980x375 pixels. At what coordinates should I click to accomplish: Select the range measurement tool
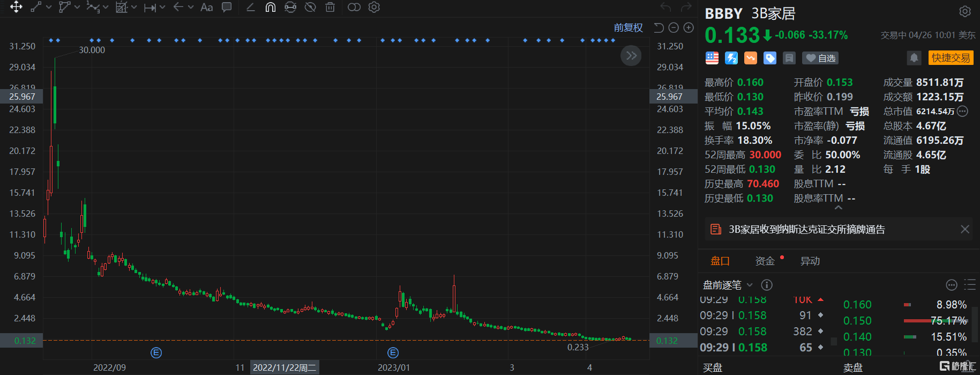tap(150, 8)
